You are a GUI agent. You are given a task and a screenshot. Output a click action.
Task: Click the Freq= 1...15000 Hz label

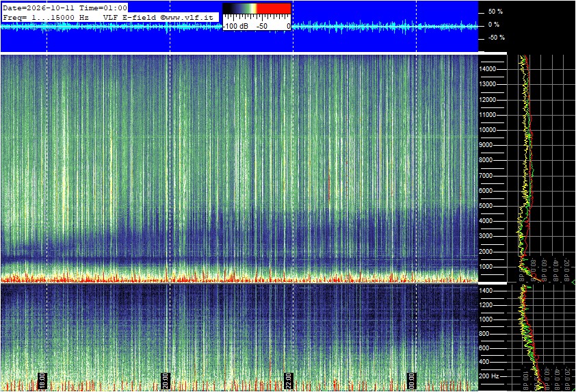click(x=46, y=17)
